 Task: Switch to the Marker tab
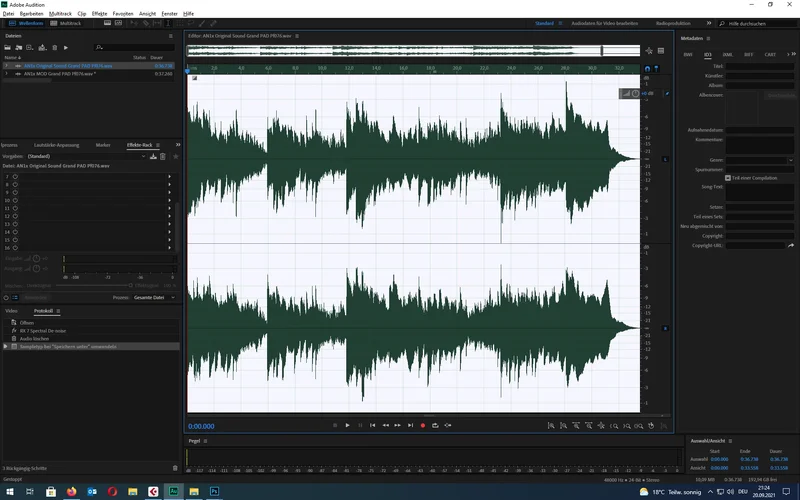[103, 145]
